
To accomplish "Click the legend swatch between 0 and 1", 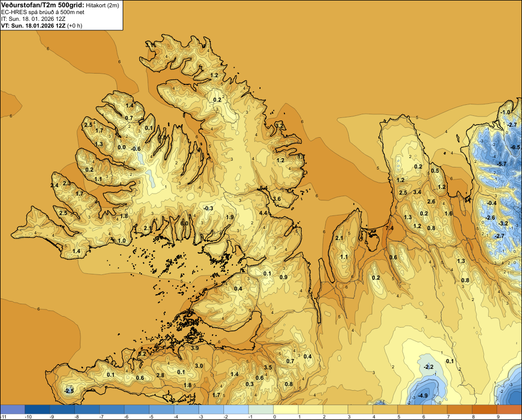I will click(286, 410).
